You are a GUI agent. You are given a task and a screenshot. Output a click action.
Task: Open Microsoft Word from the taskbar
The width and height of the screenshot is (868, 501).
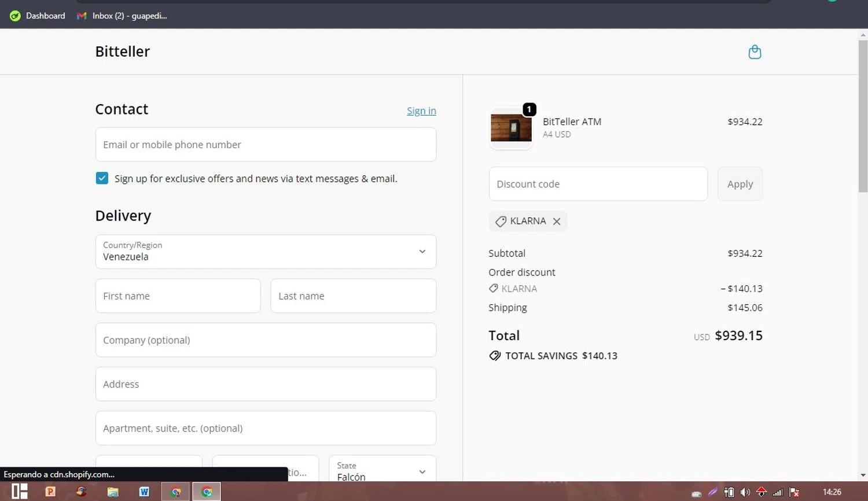click(144, 492)
